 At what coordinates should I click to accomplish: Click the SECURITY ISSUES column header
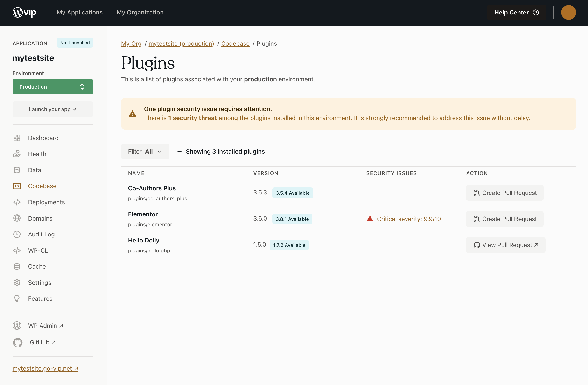(391, 173)
